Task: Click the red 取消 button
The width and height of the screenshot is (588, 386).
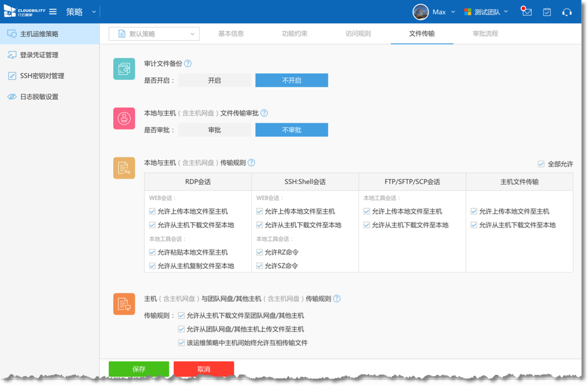Action: coord(204,369)
